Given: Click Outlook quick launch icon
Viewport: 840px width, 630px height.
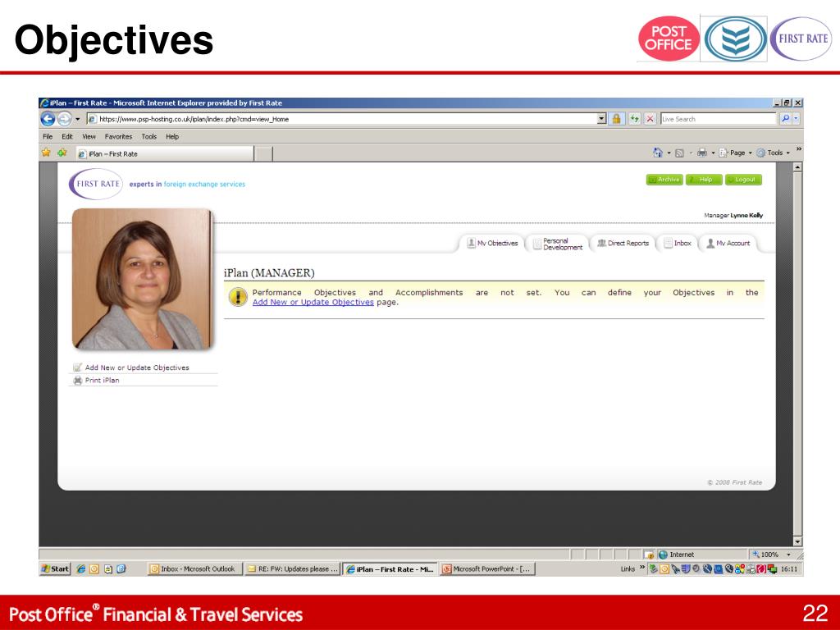Looking at the screenshot, I should point(94,569).
